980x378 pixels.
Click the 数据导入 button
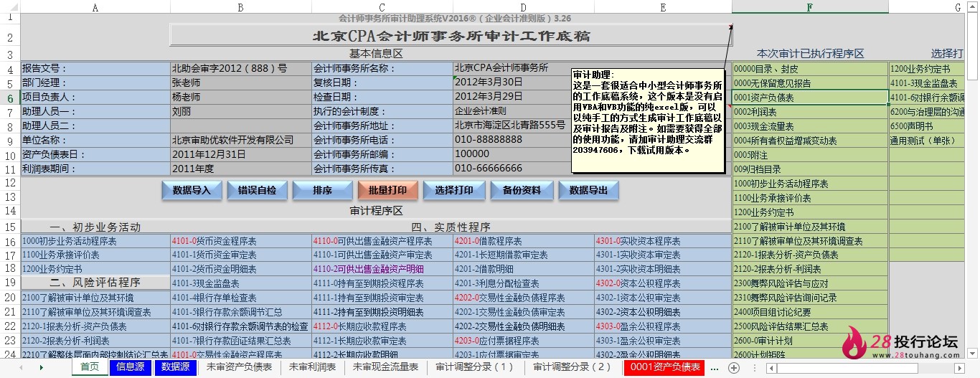point(192,190)
